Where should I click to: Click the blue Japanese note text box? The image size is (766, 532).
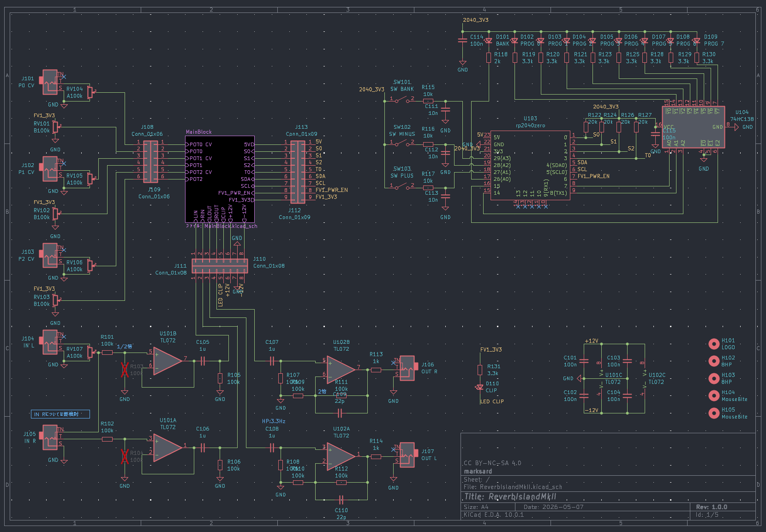click(60, 414)
